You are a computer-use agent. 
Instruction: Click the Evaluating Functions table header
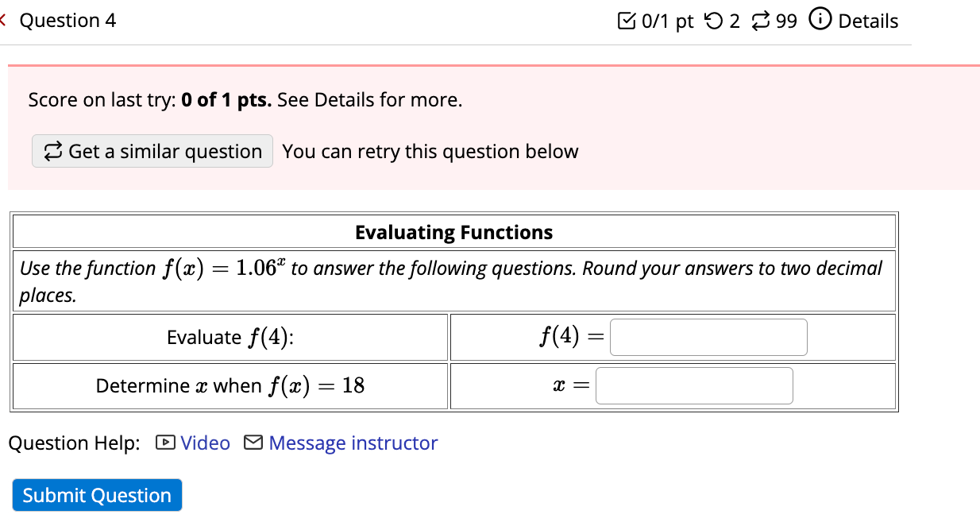(x=453, y=231)
